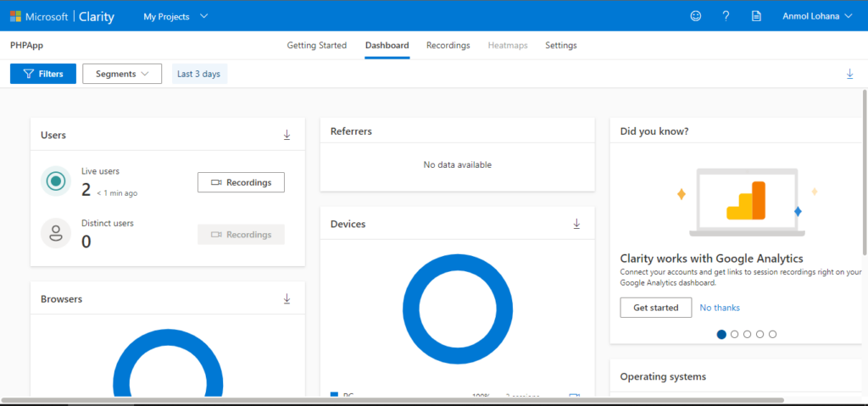This screenshot has width=868, height=406.
Task: Open the feedback smiley icon
Action: coord(696,16)
